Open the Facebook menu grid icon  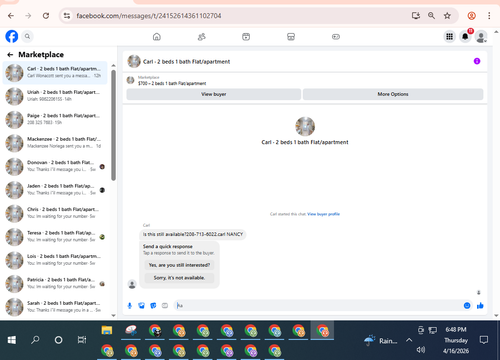450,37
